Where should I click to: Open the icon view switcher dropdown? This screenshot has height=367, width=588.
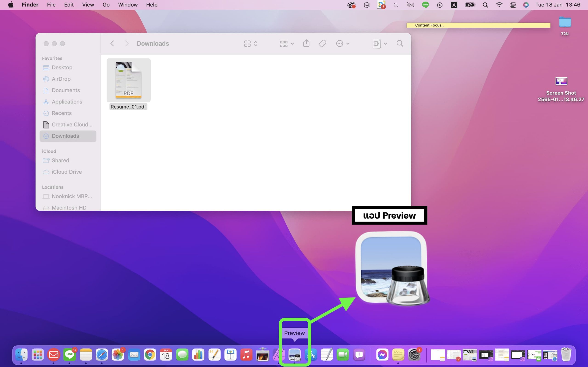tap(251, 43)
